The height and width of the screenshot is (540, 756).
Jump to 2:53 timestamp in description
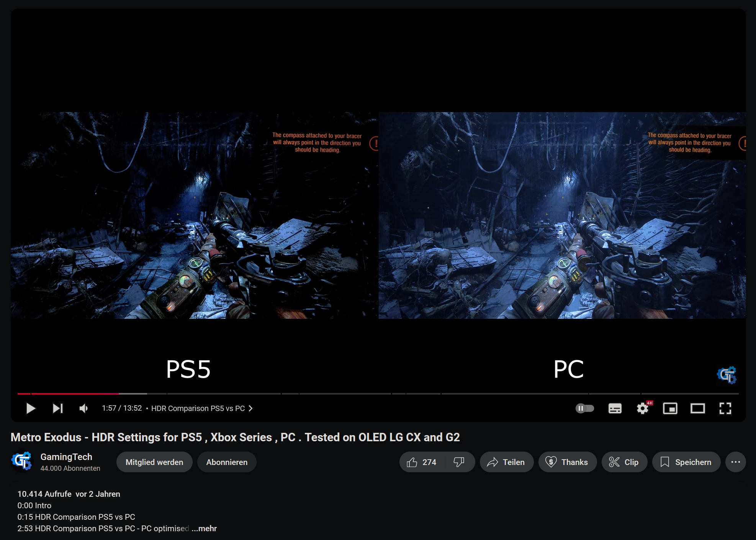pos(25,529)
